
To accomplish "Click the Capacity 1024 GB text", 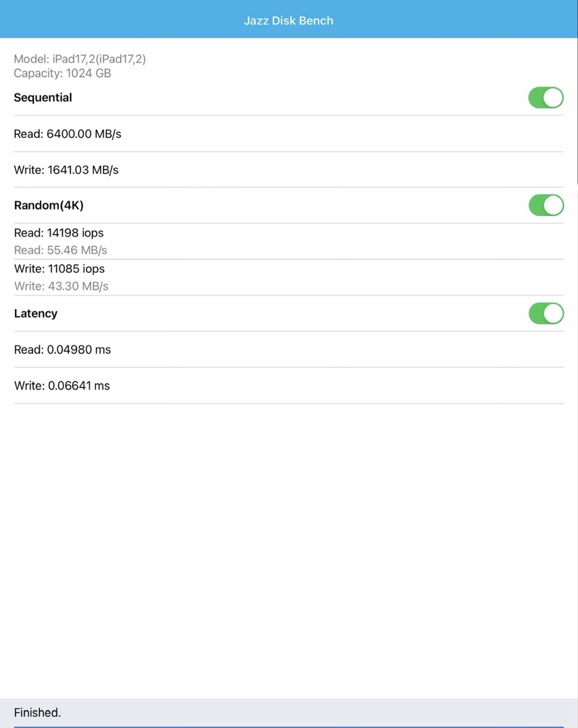I will click(x=62, y=73).
